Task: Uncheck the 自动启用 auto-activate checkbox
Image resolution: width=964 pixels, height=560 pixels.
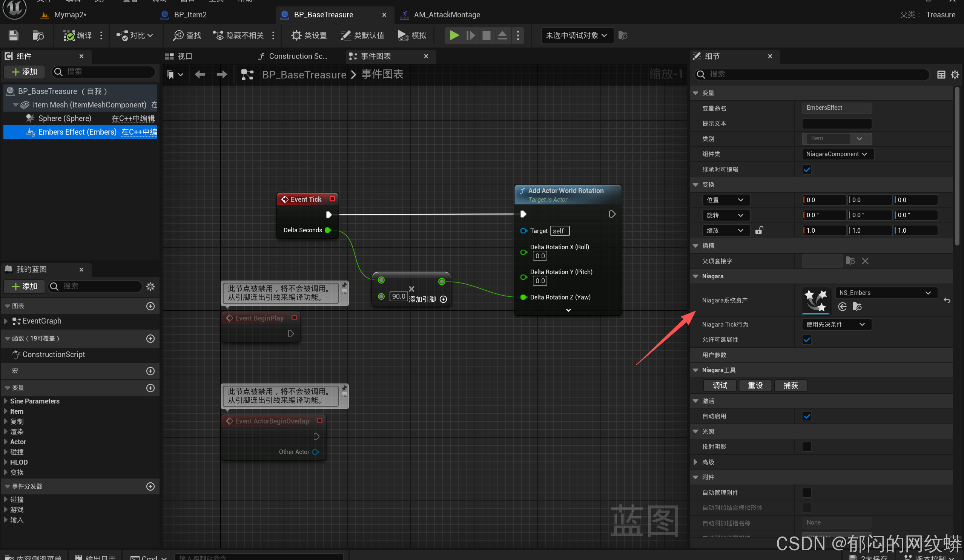Action: point(807,416)
